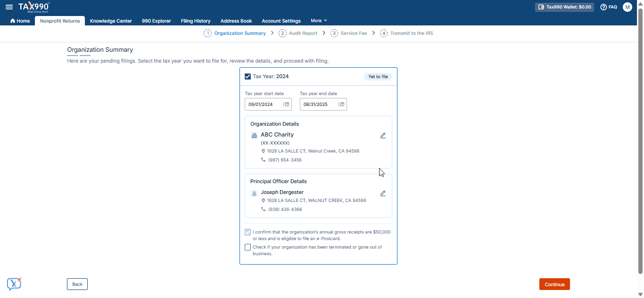Screen dimensions: 644x298
Task: Open calendar for tax year end date
Action: tap(342, 104)
